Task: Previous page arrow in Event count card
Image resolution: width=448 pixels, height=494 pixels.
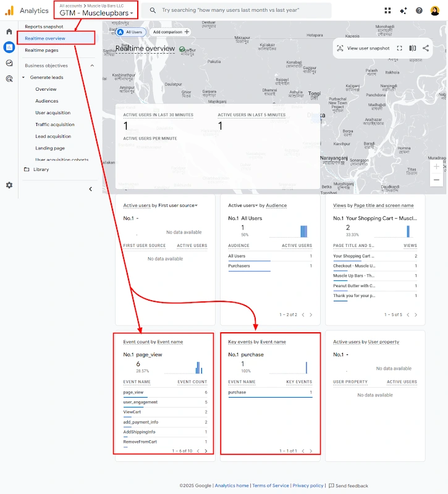Action: (x=198, y=451)
